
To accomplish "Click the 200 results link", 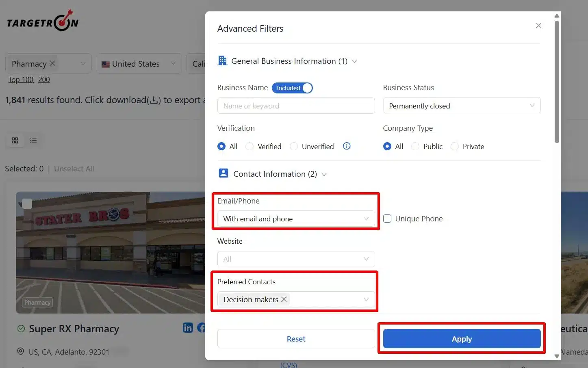I will tap(44, 80).
